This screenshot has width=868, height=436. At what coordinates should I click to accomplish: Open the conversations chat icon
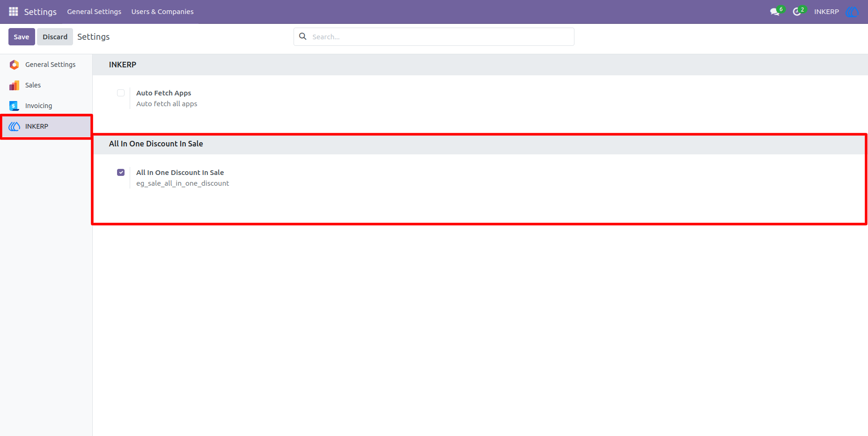[x=775, y=12]
